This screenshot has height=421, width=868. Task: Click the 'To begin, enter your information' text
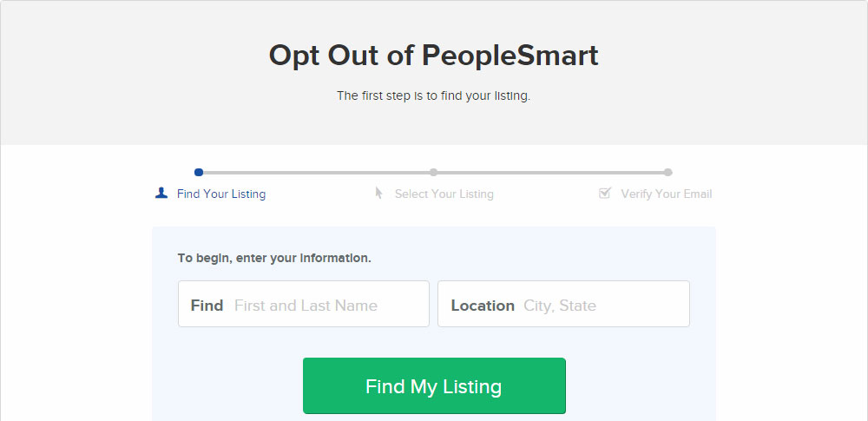pyautogui.click(x=274, y=258)
